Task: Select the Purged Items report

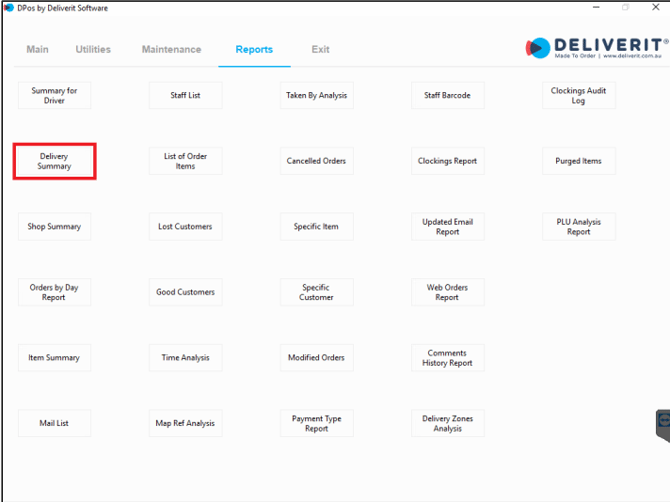Action: [578, 161]
